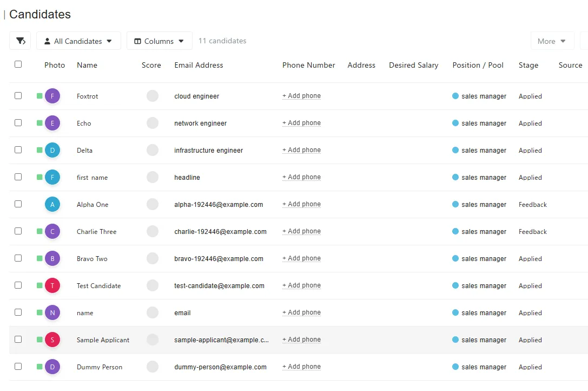The width and height of the screenshot is (588, 391).
Task: Open the Feedback stage on Charlie Three's row
Action: (x=532, y=231)
